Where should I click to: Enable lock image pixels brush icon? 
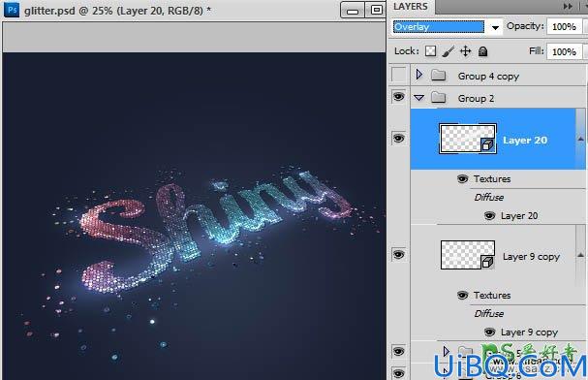coord(449,51)
